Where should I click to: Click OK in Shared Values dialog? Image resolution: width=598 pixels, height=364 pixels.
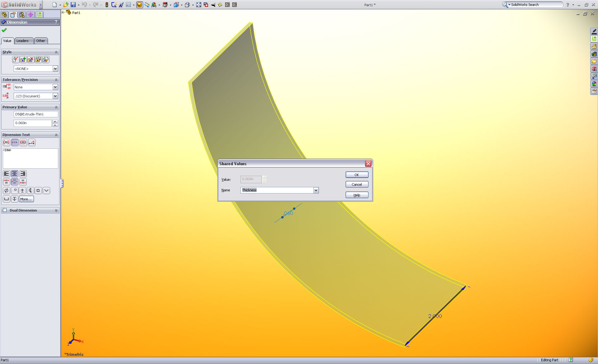(357, 175)
